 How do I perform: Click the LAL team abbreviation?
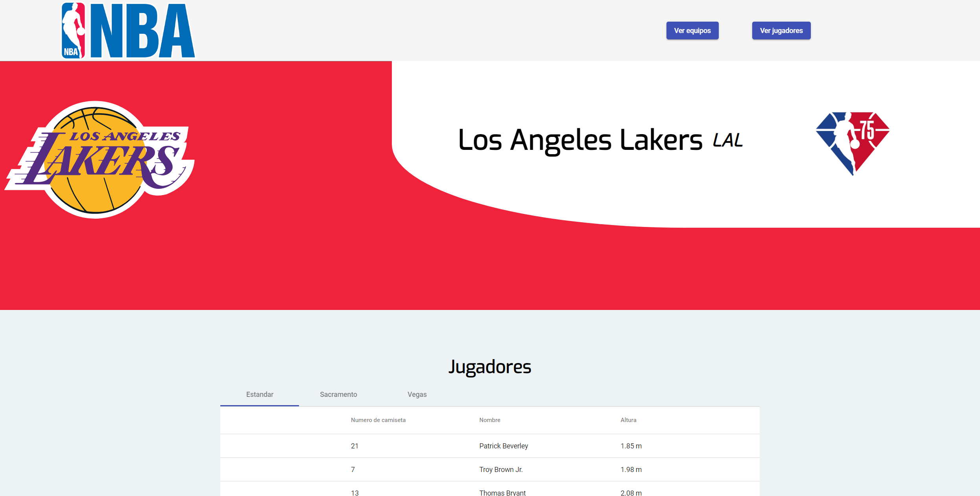click(728, 140)
